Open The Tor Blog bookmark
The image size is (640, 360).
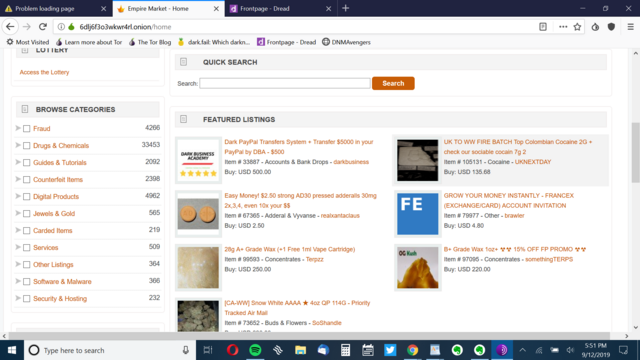pos(150,42)
